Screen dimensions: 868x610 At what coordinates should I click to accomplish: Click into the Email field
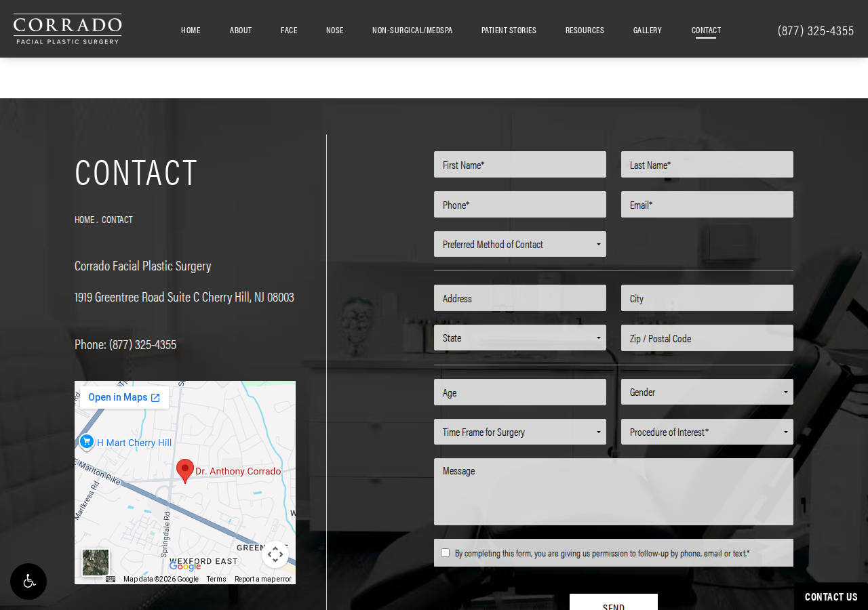(707, 205)
